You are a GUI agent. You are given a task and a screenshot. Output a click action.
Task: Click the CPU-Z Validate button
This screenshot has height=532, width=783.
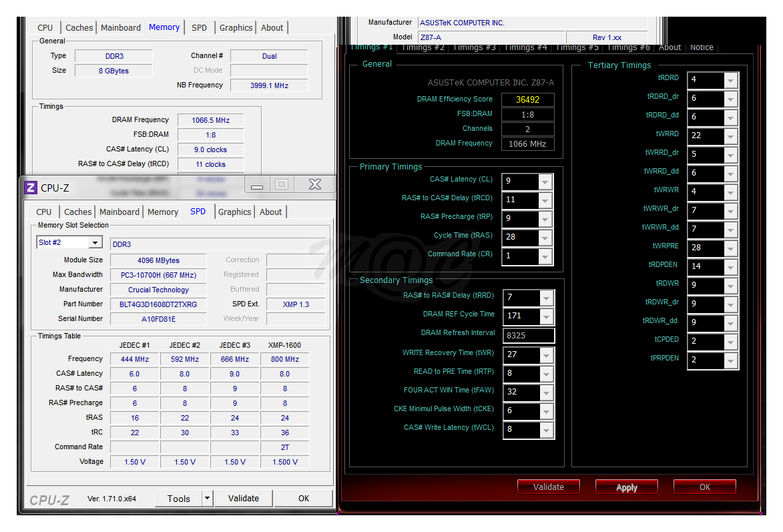pyautogui.click(x=244, y=499)
